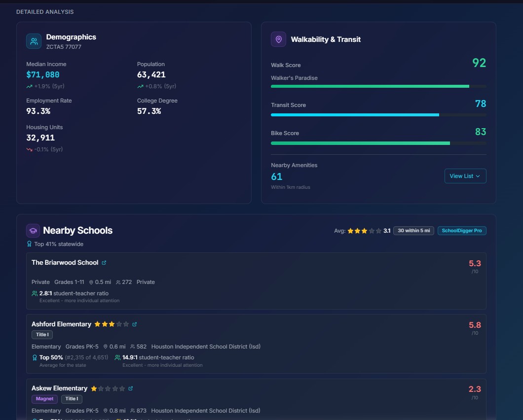Image resolution: width=523 pixels, height=420 pixels.
Task: Click the Nearby Schools graduation cap icon
Action: pos(33,230)
